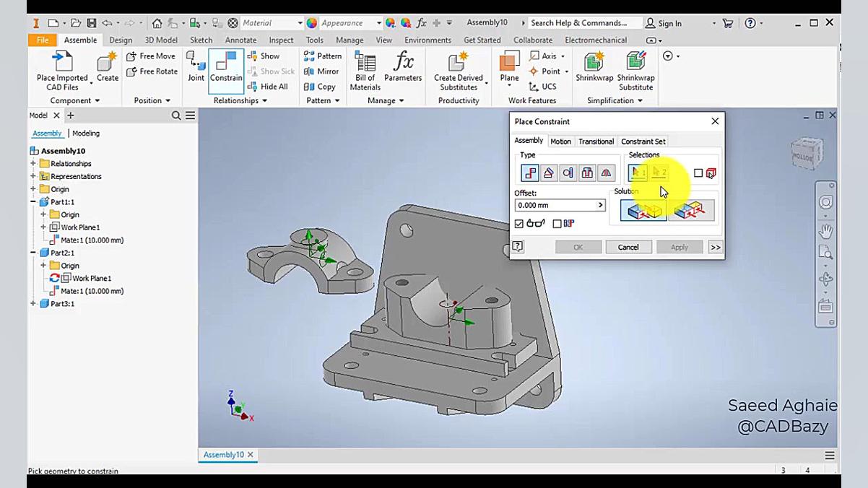
Task: Switch to the Constraint Set tab
Action: [x=643, y=141]
